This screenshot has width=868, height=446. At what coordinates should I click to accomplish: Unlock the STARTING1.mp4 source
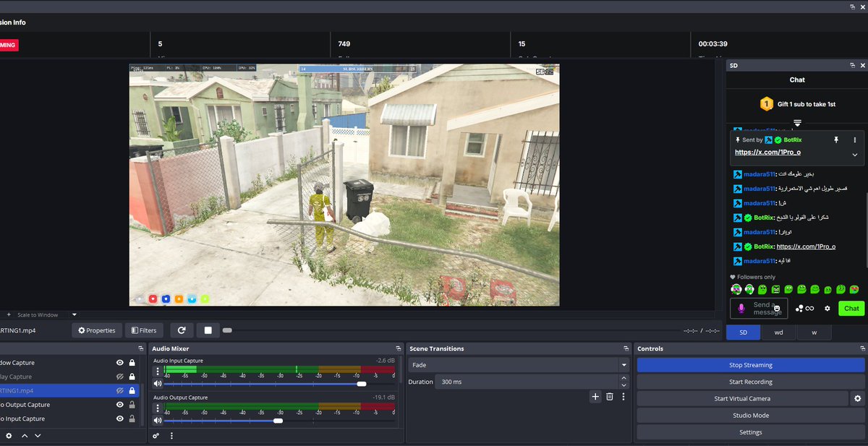coord(132,390)
